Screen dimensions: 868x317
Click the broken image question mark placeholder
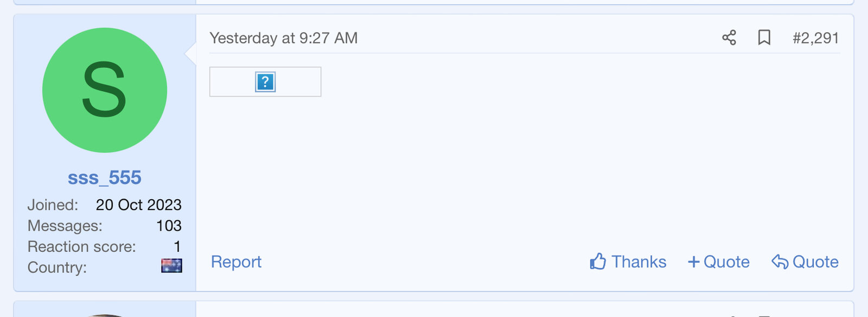click(265, 82)
